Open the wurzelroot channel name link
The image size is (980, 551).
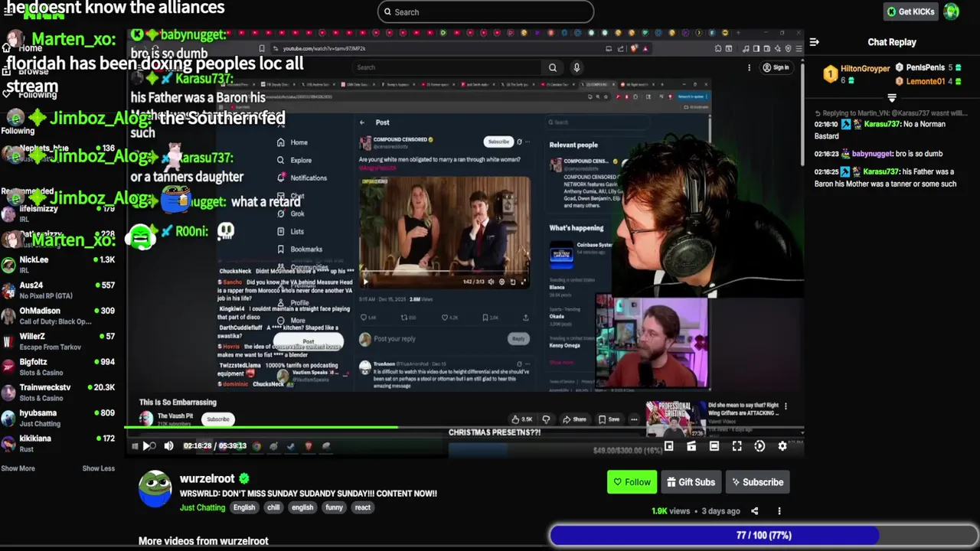tap(207, 478)
